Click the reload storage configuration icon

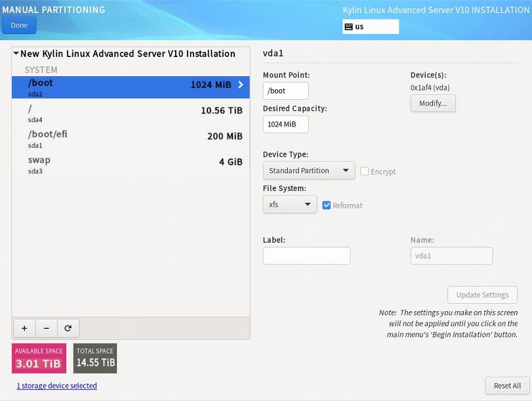pyautogui.click(x=68, y=328)
